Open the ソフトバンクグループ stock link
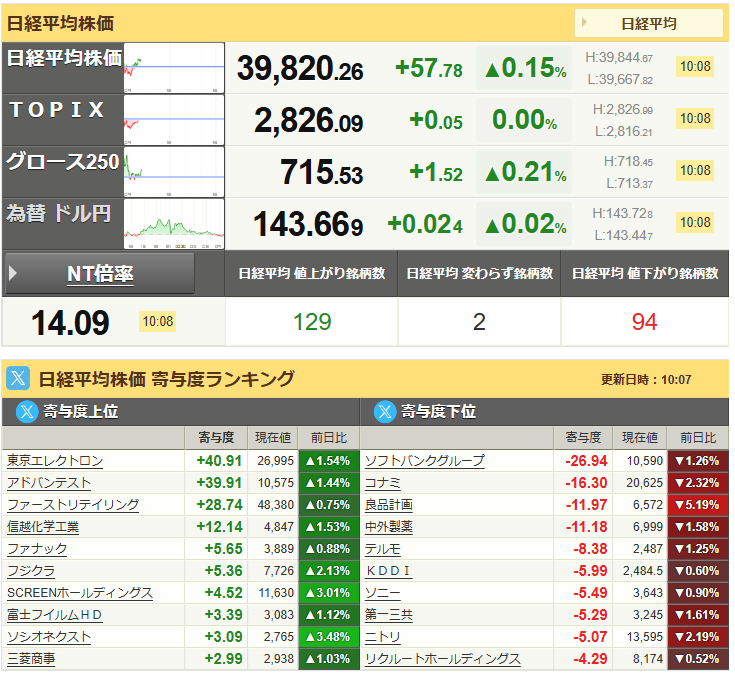 point(425,461)
